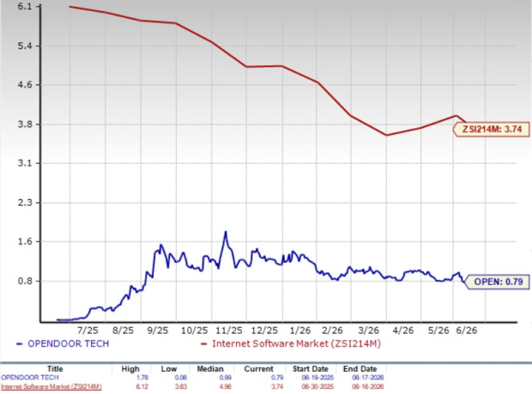Click the 10/25 x-axis label
The height and width of the screenshot is (394, 532).
pyautogui.click(x=195, y=330)
